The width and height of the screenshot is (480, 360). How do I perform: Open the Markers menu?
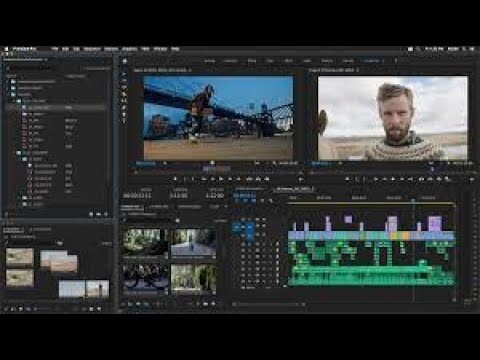[111, 49]
